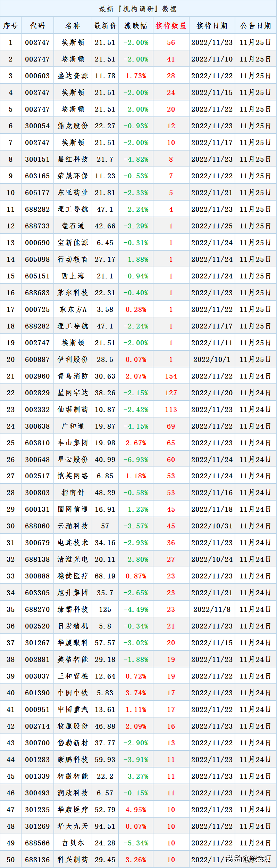277x868 pixels.
Task: Select stock name 稳健医疗
Action: click(x=73, y=576)
